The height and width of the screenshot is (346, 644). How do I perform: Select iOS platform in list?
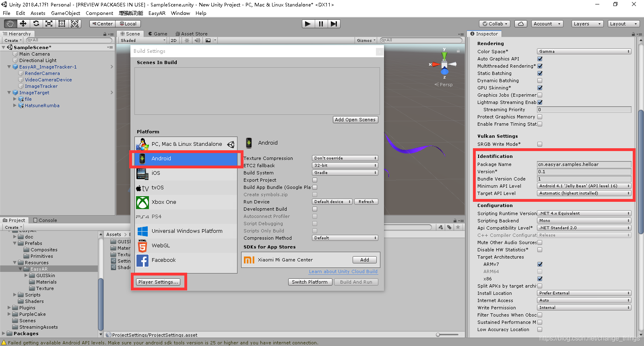(x=186, y=173)
